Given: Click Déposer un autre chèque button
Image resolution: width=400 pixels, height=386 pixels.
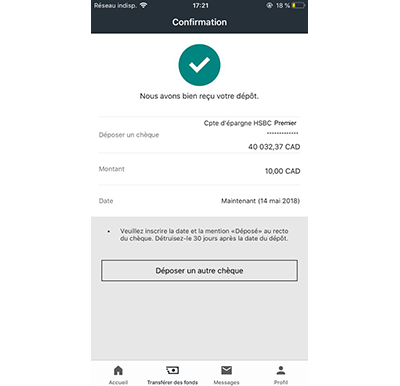Looking at the screenshot, I should pos(199,271).
